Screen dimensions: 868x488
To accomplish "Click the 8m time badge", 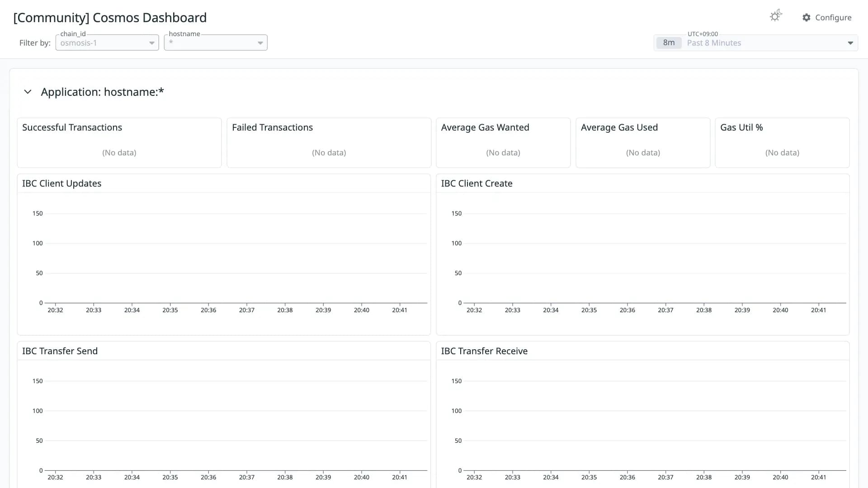I will (x=669, y=43).
